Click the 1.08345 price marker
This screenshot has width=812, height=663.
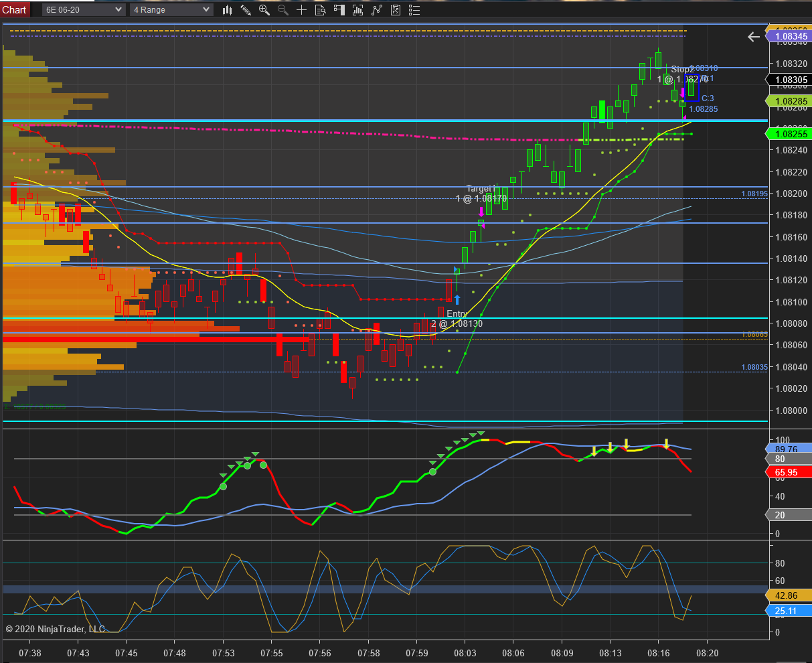click(789, 38)
